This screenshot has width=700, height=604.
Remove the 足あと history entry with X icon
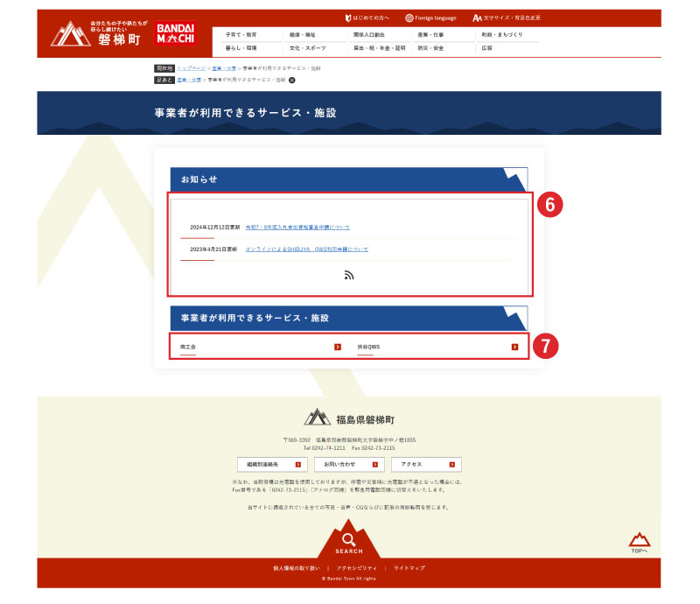point(292,80)
